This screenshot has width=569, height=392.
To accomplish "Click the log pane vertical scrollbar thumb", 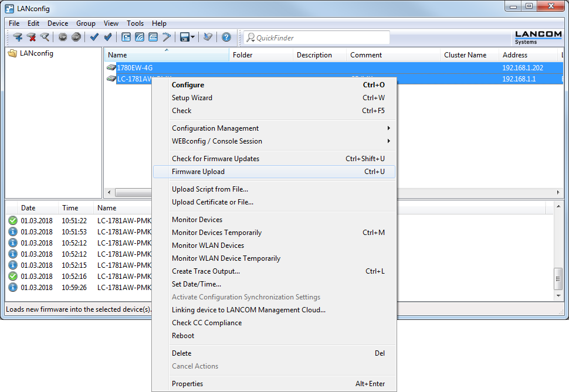I will tap(558, 279).
